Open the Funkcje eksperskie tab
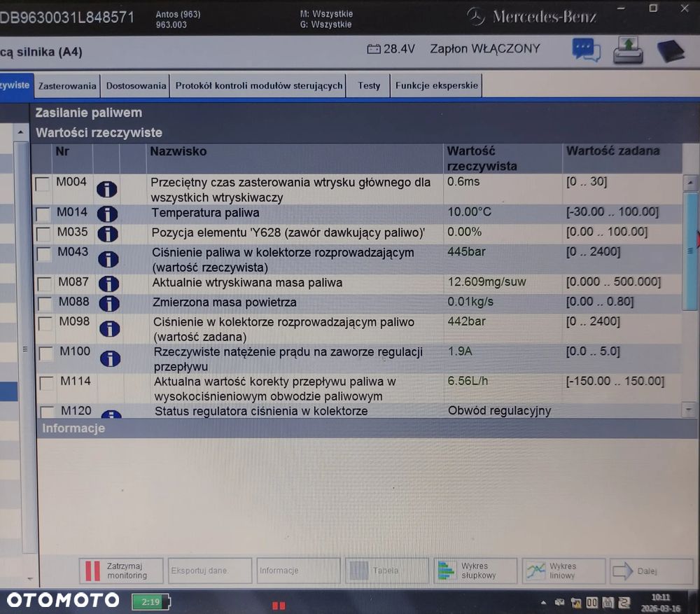700x614 pixels. click(x=437, y=85)
